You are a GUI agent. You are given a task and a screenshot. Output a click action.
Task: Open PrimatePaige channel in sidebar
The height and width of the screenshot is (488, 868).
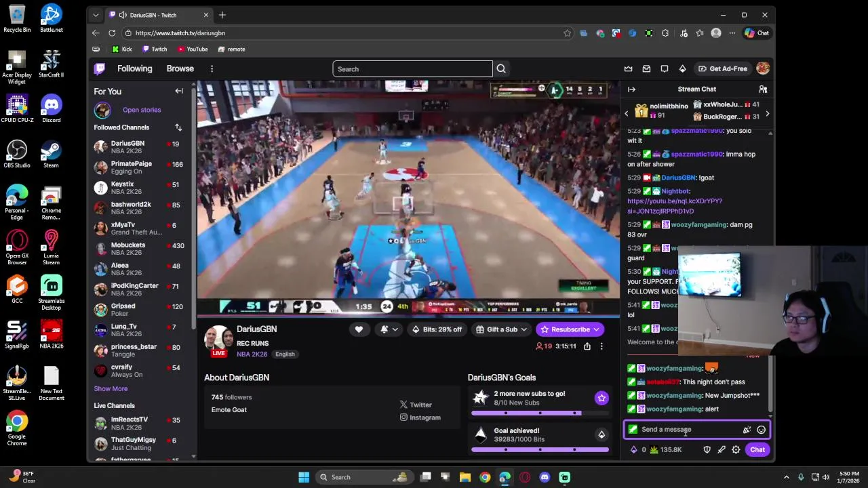coord(142,167)
